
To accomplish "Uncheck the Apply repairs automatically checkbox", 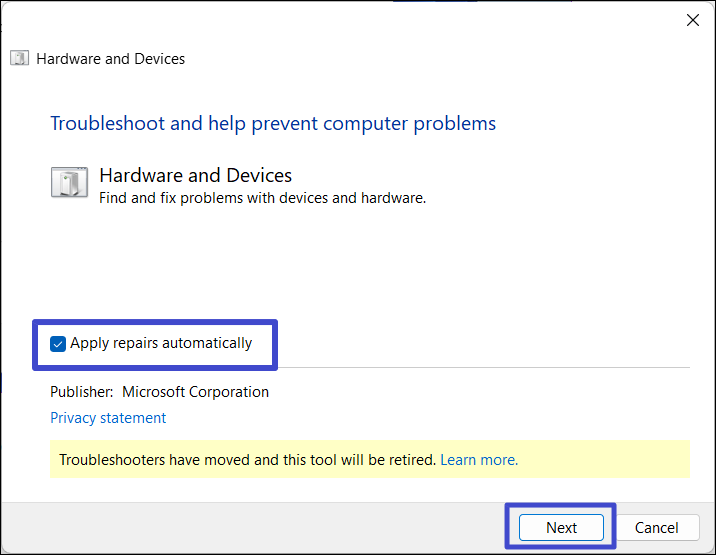I will [58, 344].
